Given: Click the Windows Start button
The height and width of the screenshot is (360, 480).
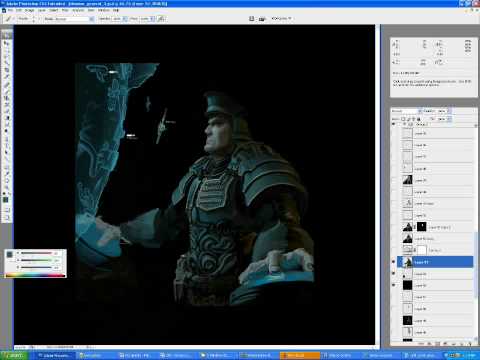Looking at the screenshot, I should click(14, 355).
